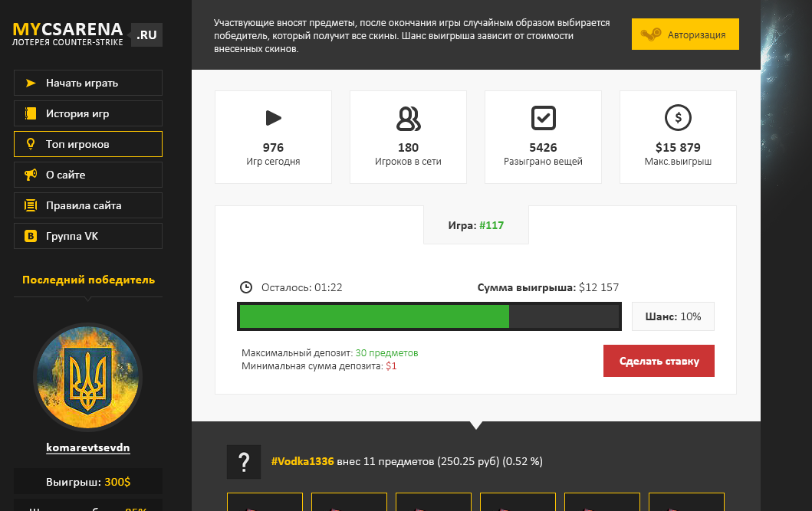Viewport: 812px width, 511px height.
Task: Click the dollar icon above Макс.выигрыш
Action: pos(678,118)
